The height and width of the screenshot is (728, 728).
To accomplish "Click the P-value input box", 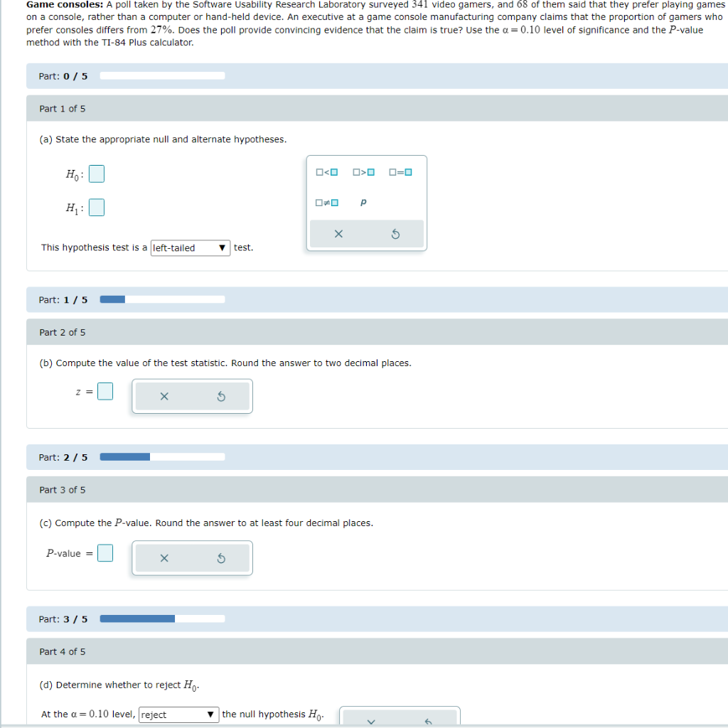I will point(105,552).
